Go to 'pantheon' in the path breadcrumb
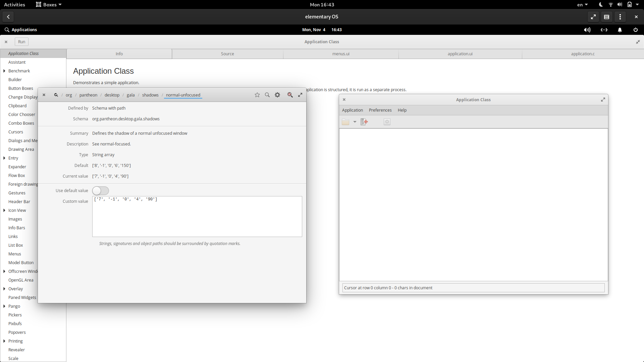Screen dimensions: 644x362 tap(88, 95)
